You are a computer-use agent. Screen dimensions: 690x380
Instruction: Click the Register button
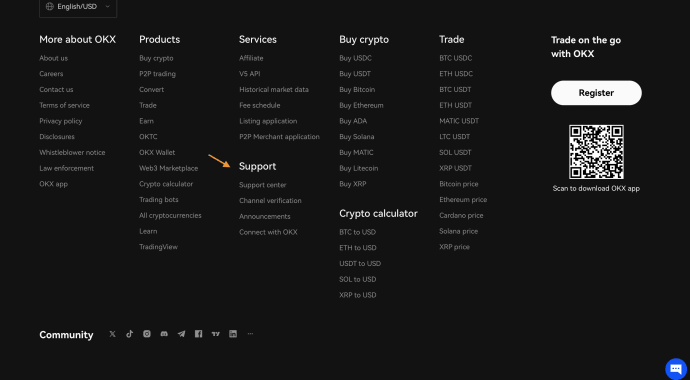tap(596, 93)
